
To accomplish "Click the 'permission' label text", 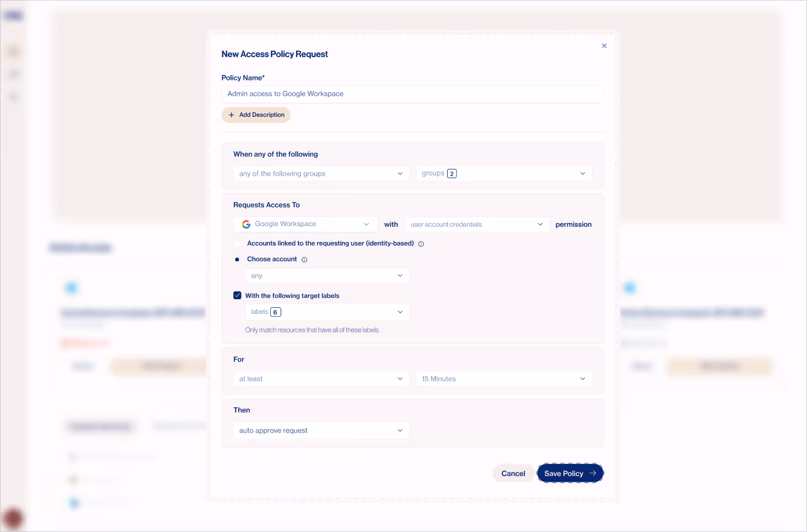I will (x=574, y=225).
